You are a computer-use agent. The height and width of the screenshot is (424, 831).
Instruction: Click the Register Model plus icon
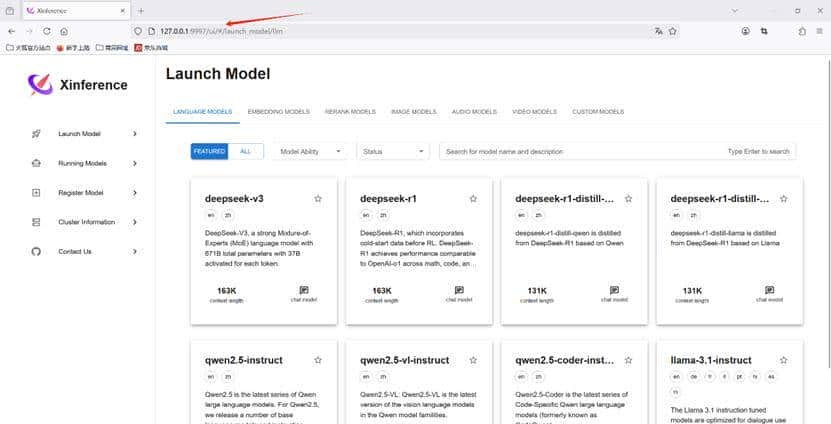click(36, 192)
